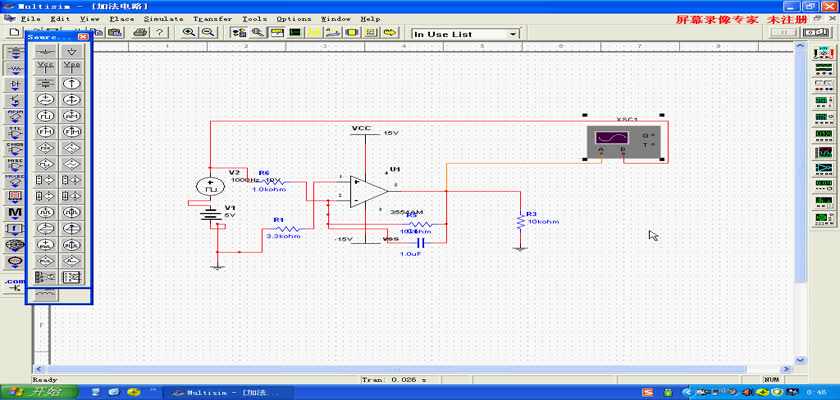Place a Vcc voltage source
840x400 pixels.
click(46, 67)
